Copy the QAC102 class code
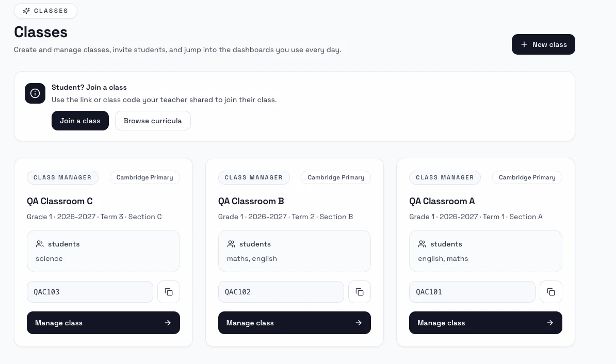Image resolution: width=616 pixels, height=364 pixels. [360, 292]
